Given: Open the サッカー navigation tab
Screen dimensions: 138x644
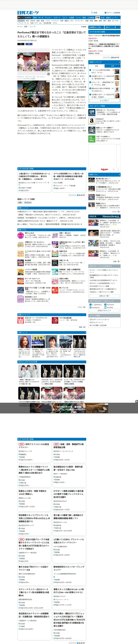Looking at the screenshot, I should point(49,17).
